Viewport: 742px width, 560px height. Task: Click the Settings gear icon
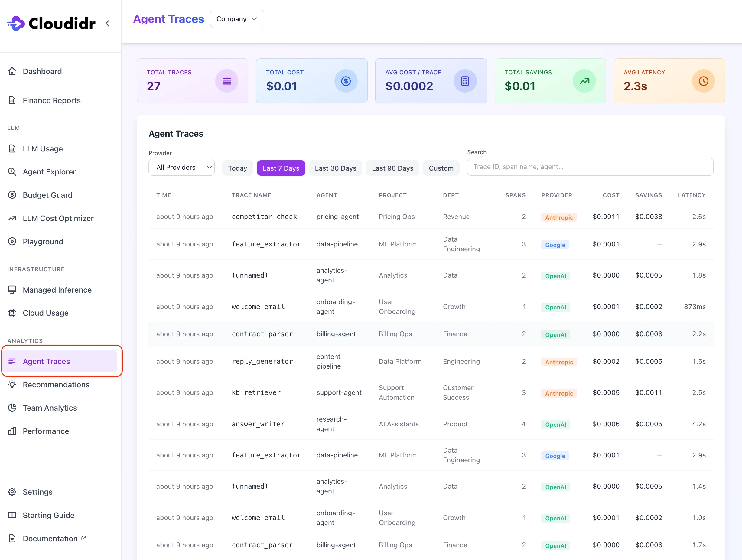click(x=12, y=492)
